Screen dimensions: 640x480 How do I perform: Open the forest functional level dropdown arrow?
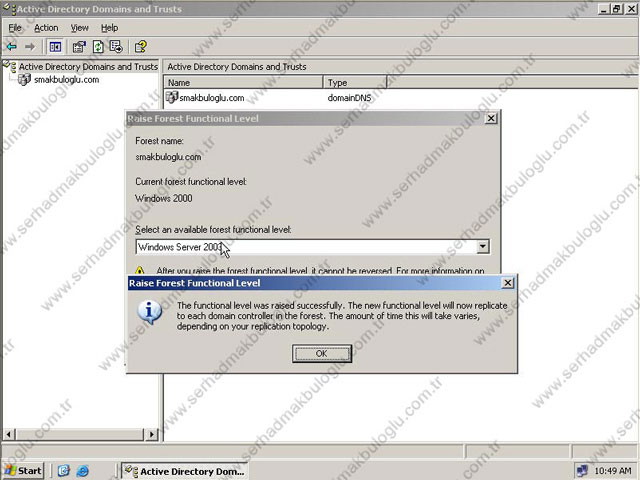pos(482,247)
